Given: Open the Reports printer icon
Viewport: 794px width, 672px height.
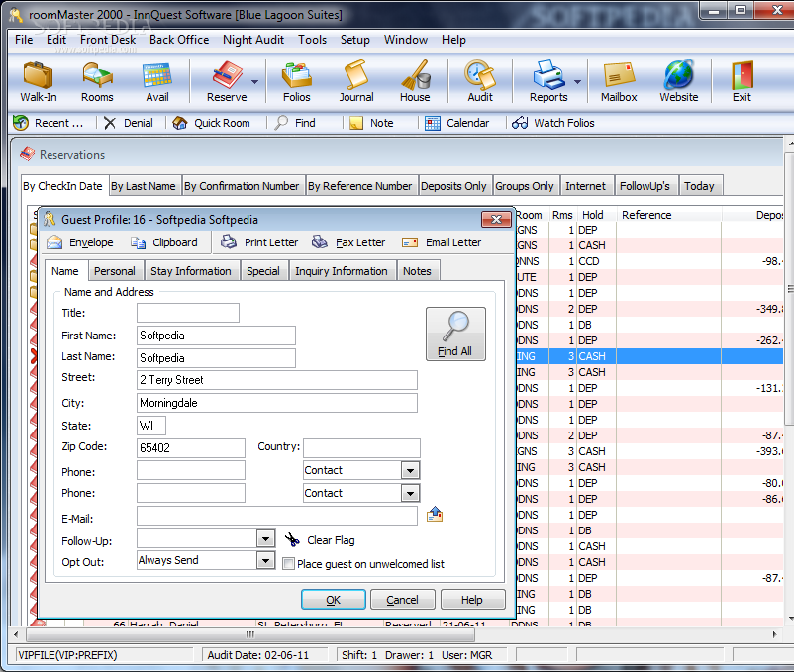Looking at the screenshot, I should tap(548, 81).
